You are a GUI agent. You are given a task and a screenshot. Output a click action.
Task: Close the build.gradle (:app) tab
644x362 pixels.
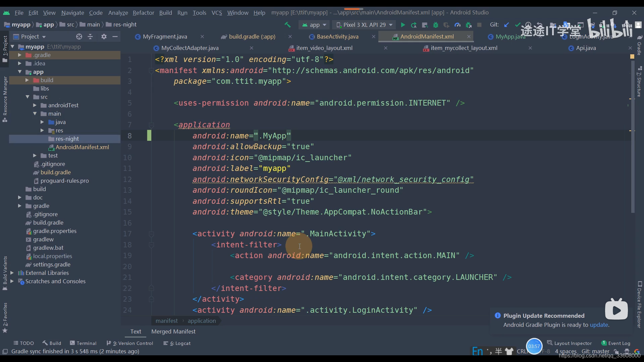[290, 37]
